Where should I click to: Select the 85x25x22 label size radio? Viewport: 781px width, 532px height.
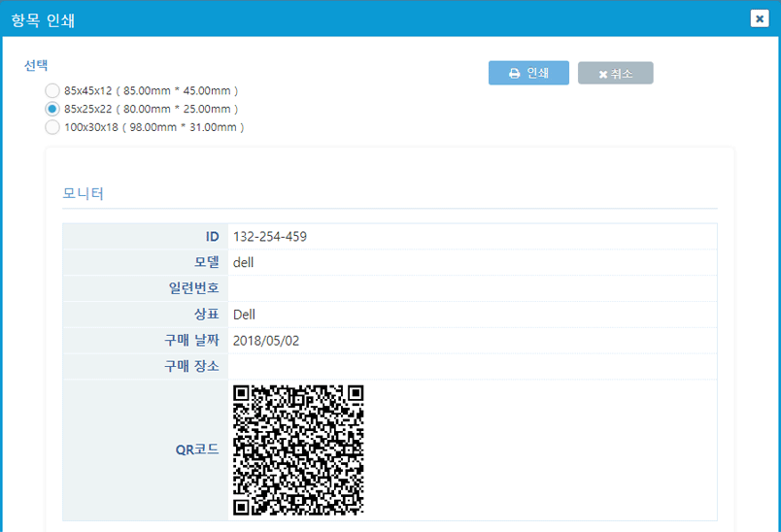pos(52,109)
